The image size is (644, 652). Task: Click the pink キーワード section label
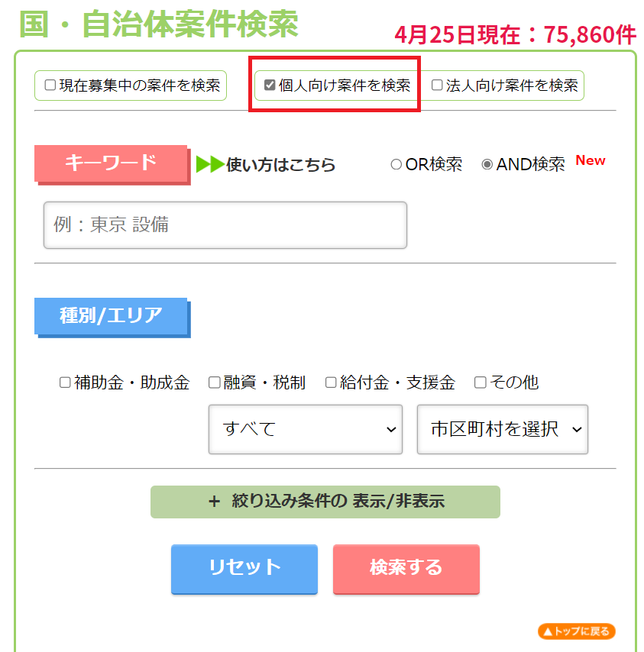tap(111, 163)
